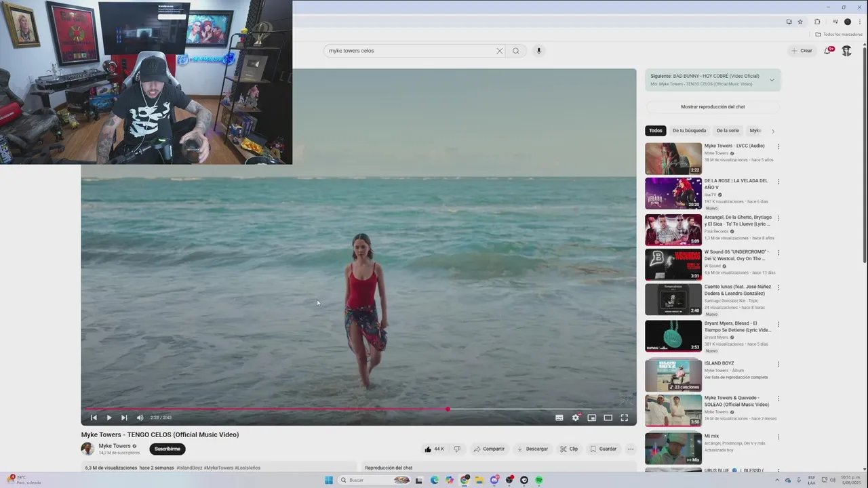This screenshot has height=488, width=868.
Task: Open more actions below the video
Action: click(x=631, y=449)
